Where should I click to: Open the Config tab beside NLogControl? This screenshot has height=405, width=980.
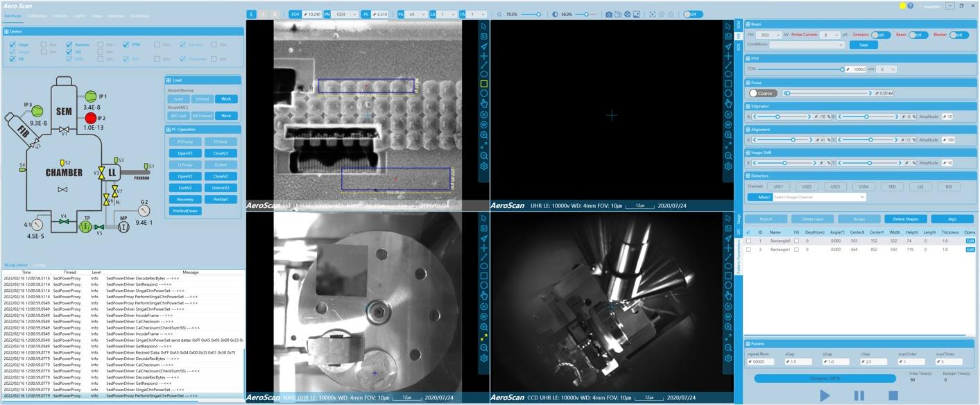[x=40, y=265]
